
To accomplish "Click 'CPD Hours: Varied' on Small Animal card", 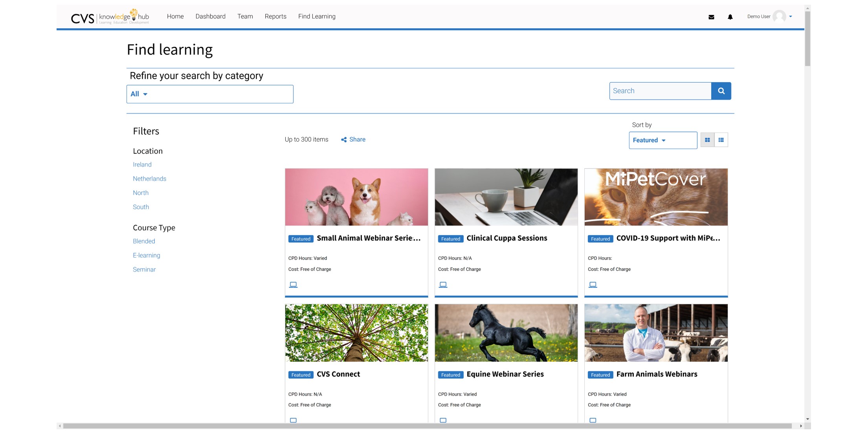I will point(308,258).
